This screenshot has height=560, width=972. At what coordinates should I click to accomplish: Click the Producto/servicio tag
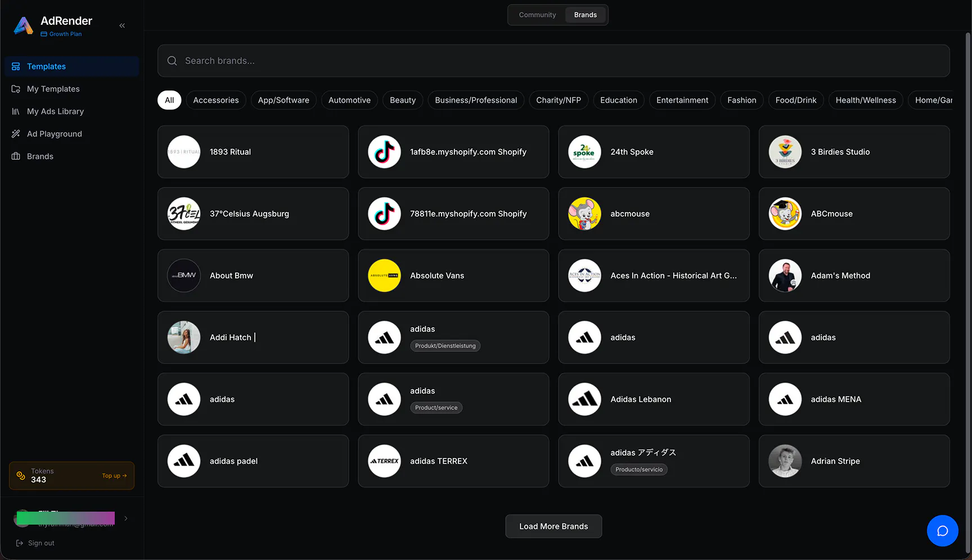click(639, 469)
